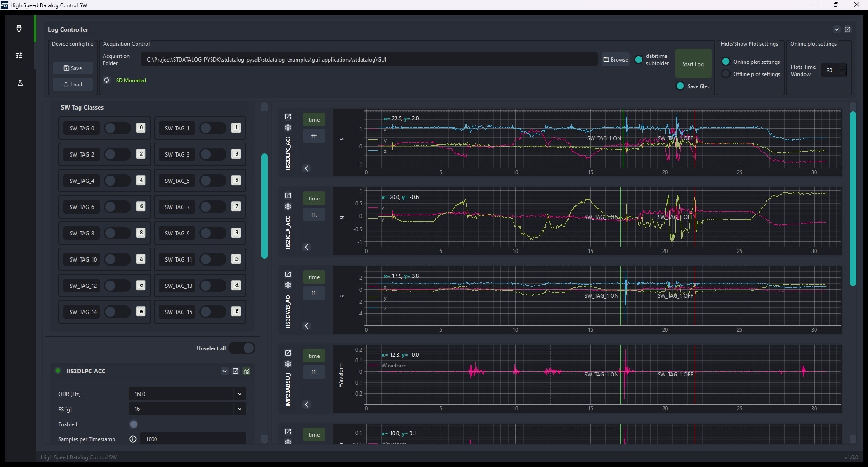Viewport: 868px width, 467px height.
Task: Pop out the IIS2DLPC_ACC plot window
Action: point(288,117)
